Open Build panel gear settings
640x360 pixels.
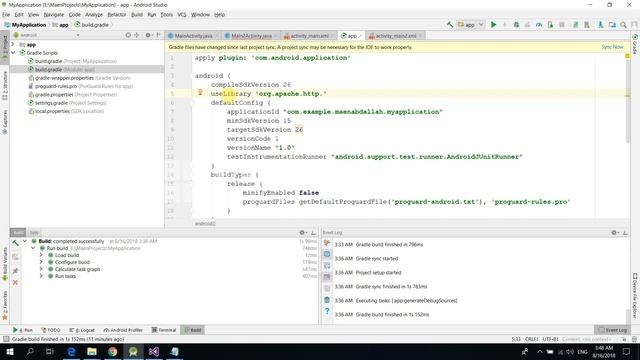click(x=302, y=233)
